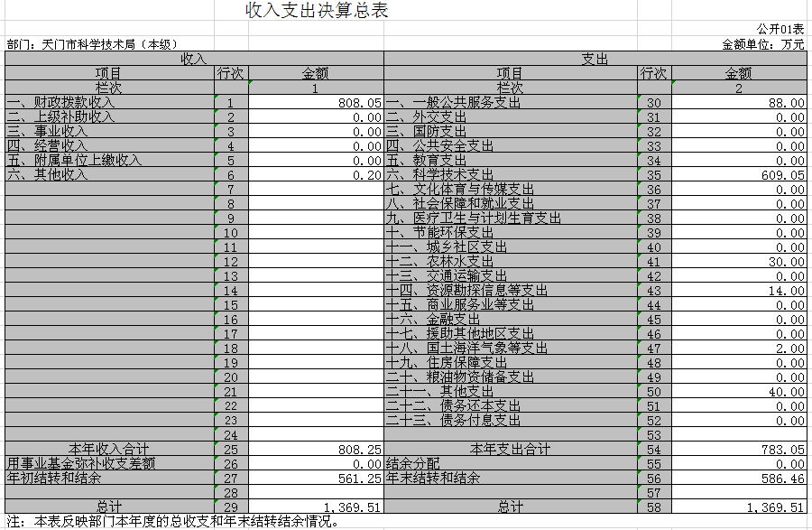Click the 二、上级补助收入 cell

click(x=110, y=116)
